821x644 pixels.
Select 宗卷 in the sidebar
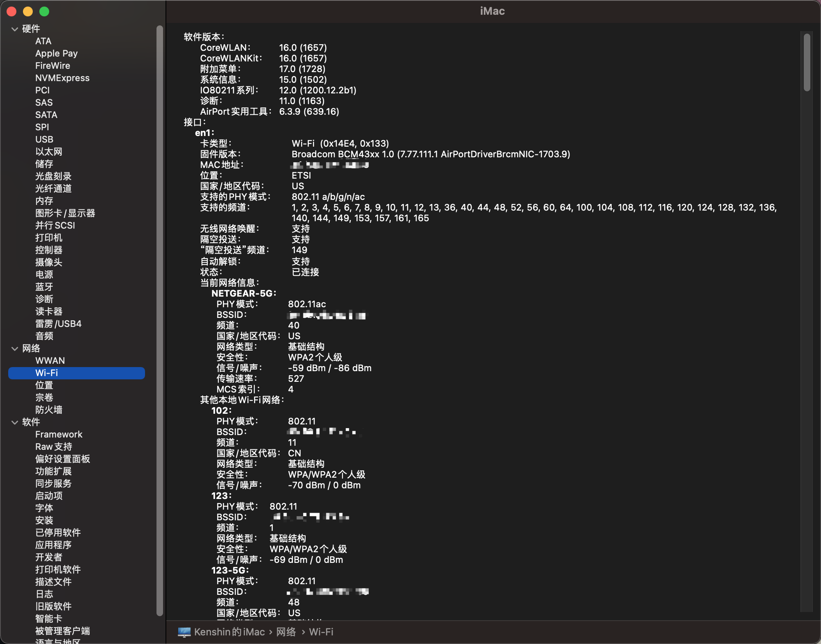[x=44, y=397]
